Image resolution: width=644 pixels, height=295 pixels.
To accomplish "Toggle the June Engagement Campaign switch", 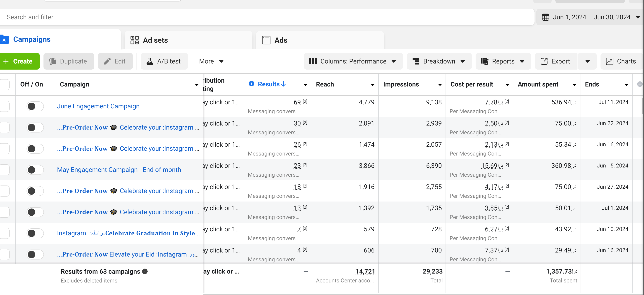I will 35,106.
